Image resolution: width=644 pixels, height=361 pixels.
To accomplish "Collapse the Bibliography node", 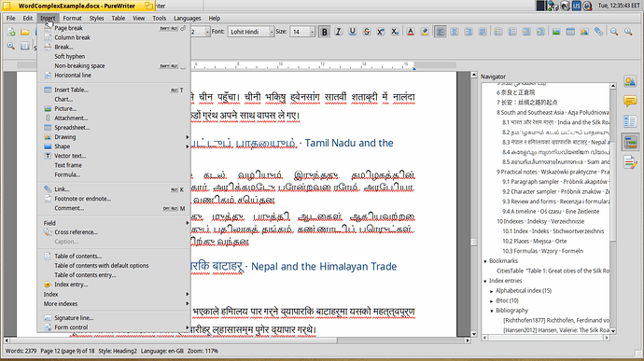I will coord(492,311).
